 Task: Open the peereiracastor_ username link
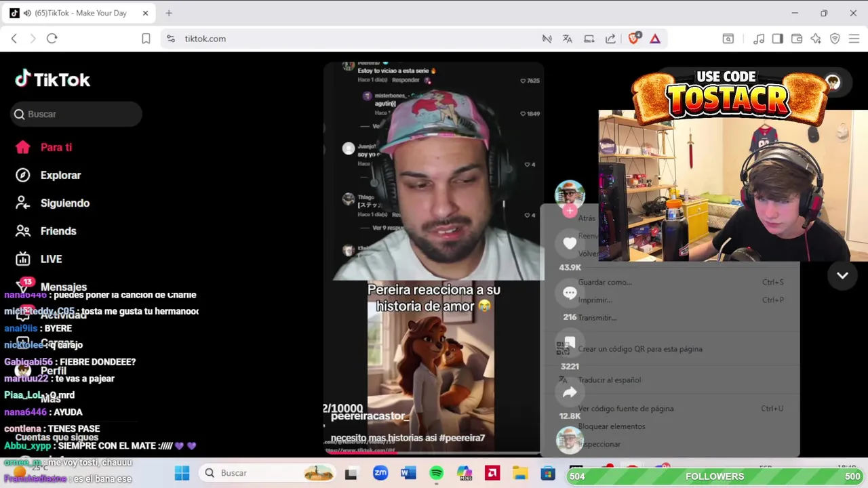point(370,416)
